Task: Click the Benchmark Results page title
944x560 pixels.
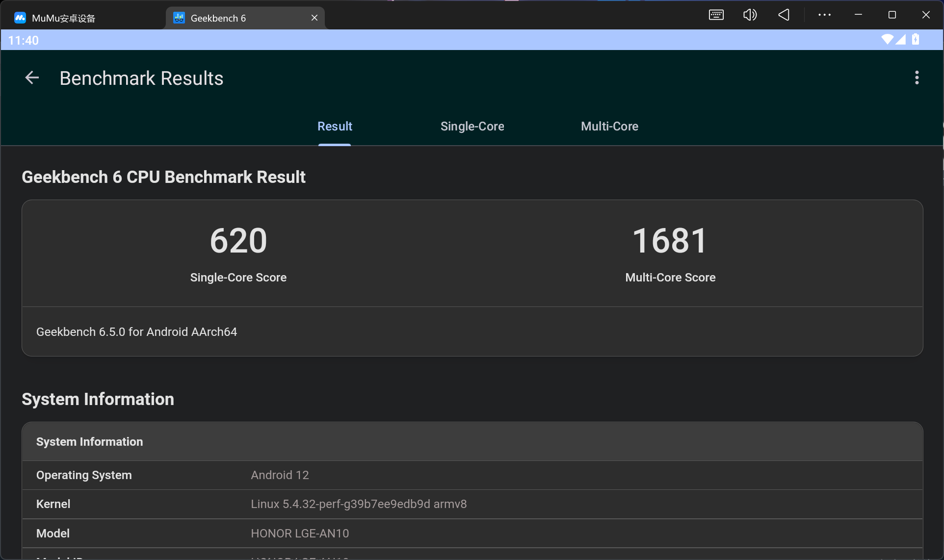Action: [x=141, y=78]
